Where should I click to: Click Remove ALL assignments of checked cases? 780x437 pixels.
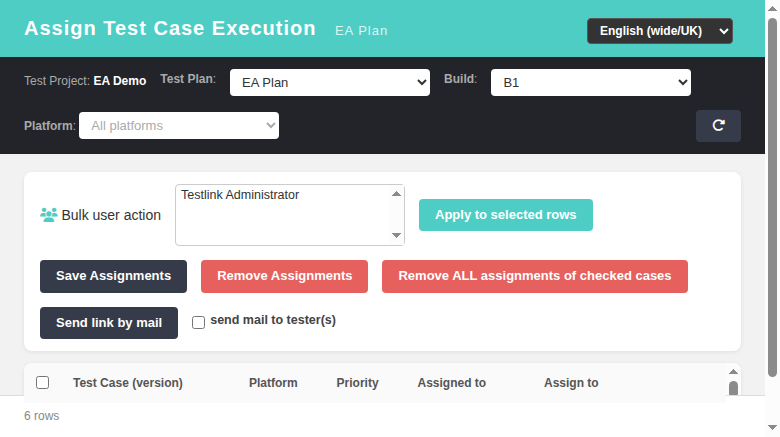pyautogui.click(x=535, y=276)
